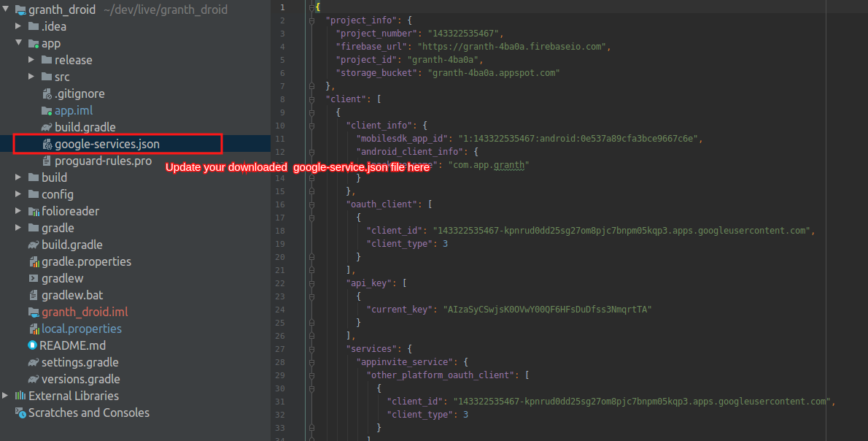Screen dimensions: 868x441
Task: Click the google-services.json file icon
Action: tap(47, 144)
